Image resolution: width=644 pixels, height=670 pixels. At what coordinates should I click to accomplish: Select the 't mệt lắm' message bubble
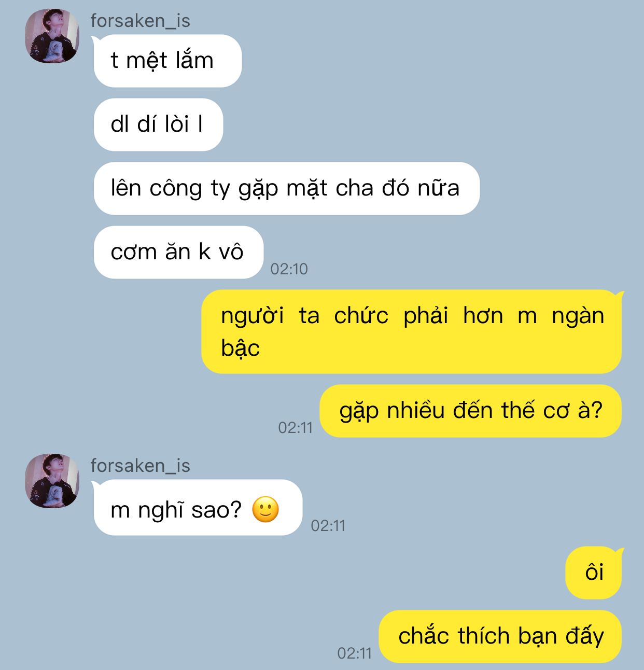[167, 61]
